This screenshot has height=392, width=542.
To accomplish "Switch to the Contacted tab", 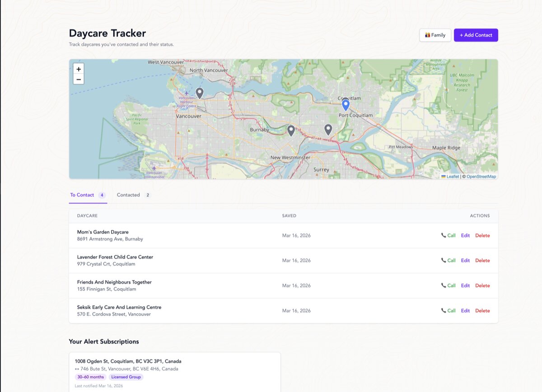I will [x=128, y=195].
